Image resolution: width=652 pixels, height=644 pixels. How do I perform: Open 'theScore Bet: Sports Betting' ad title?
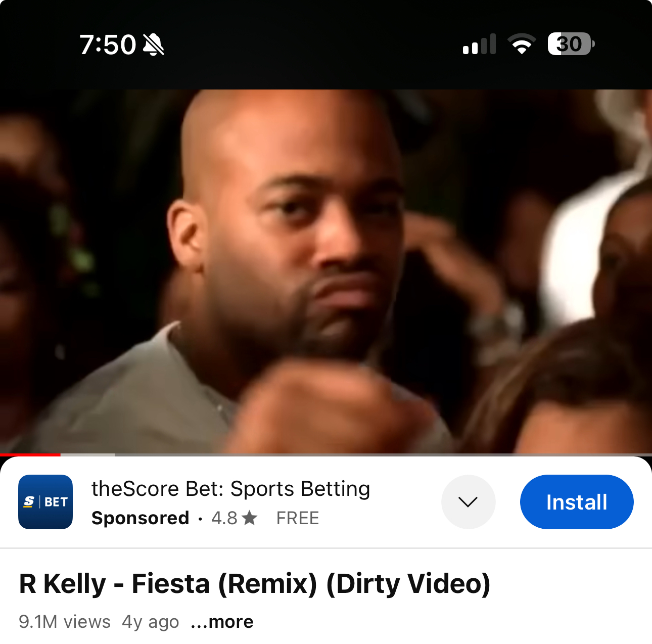point(230,489)
